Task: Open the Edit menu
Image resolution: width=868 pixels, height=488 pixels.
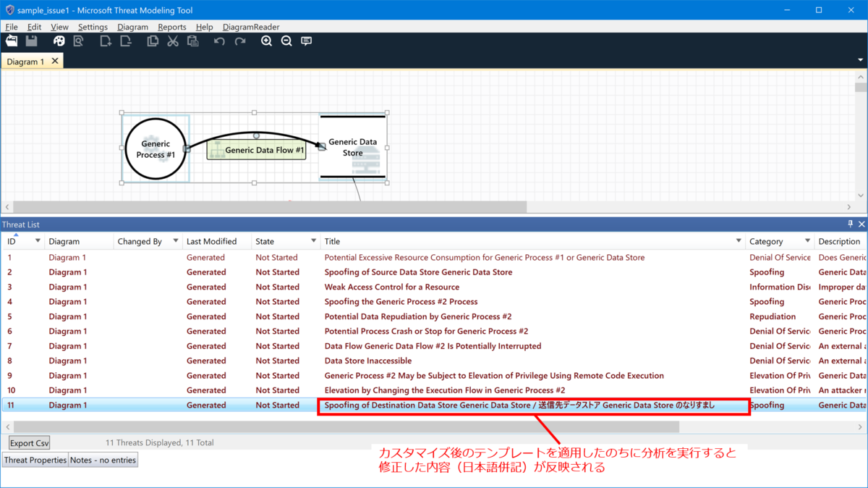Action: (x=35, y=27)
